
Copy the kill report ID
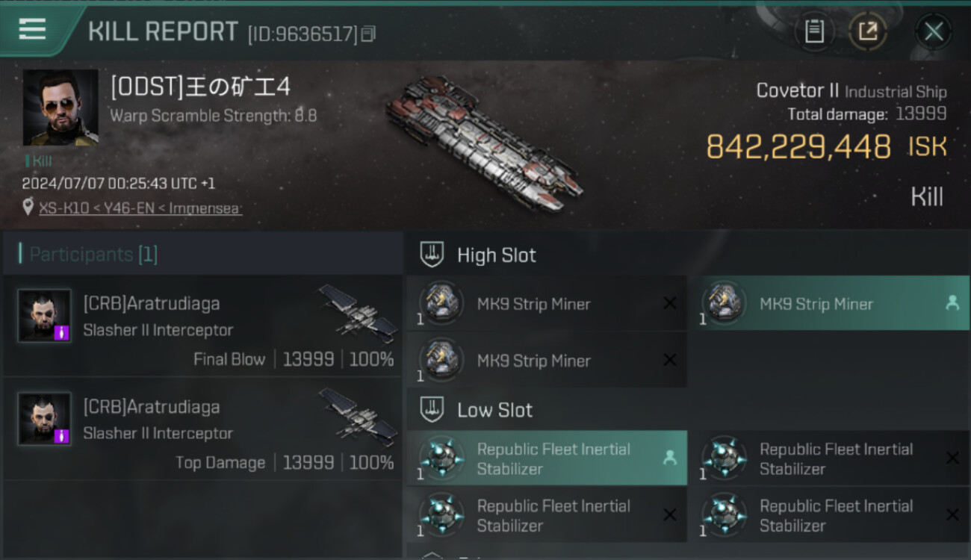[x=368, y=34]
